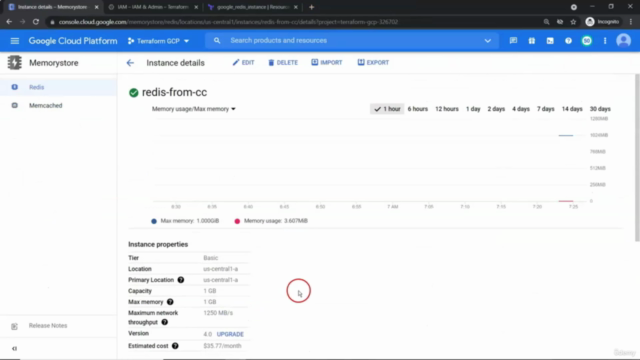The width and height of the screenshot is (640, 360).
Task: Open a new browser tab with plus
Action: tap(311, 7)
